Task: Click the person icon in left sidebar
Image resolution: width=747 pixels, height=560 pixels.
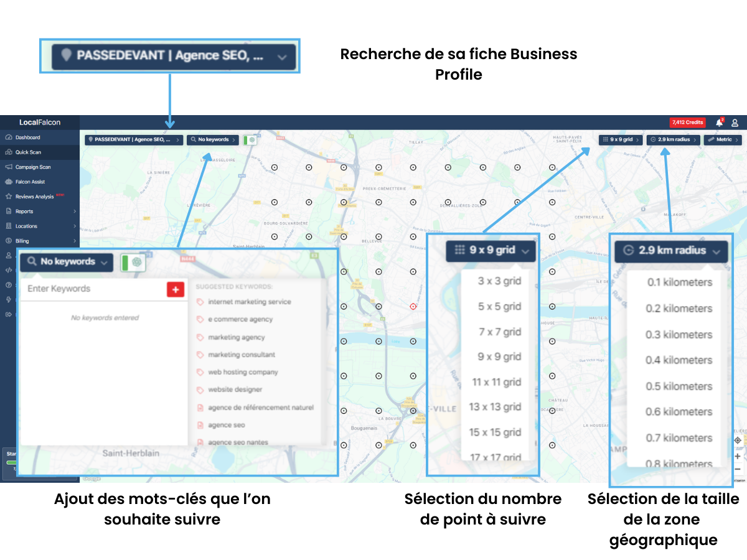Action: (9, 255)
